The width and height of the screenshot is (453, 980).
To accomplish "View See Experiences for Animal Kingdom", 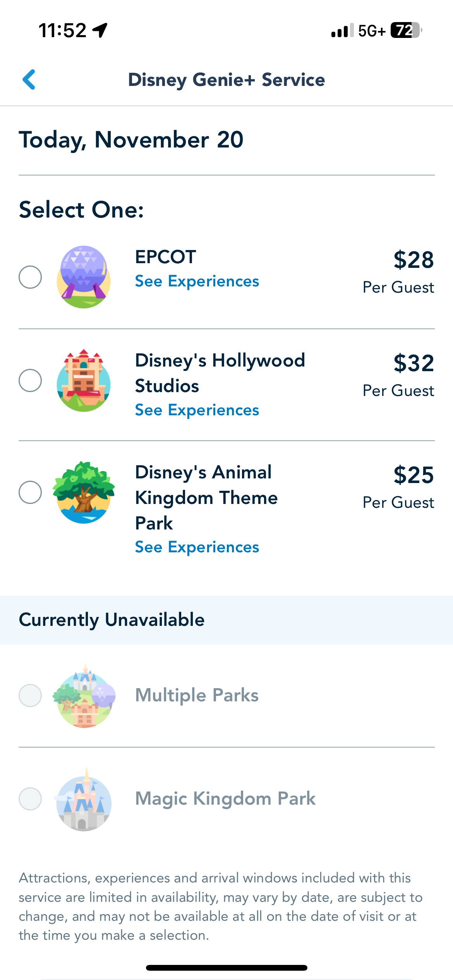I will [x=197, y=547].
